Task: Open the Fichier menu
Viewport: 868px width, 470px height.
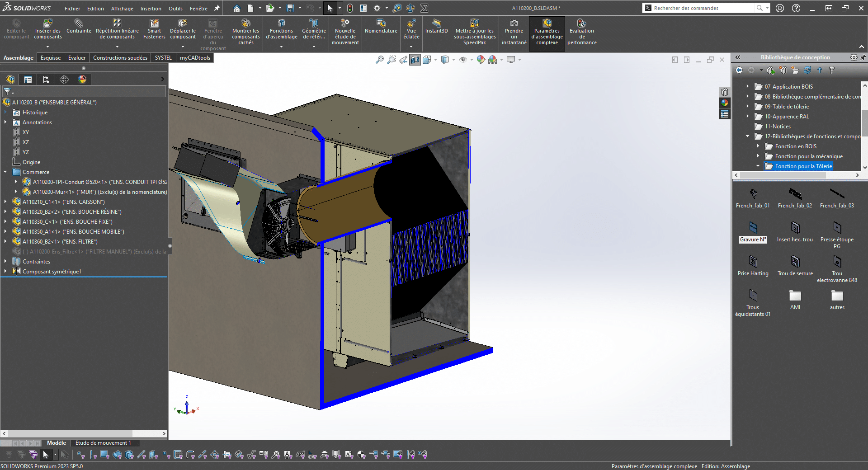Action: coord(72,9)
